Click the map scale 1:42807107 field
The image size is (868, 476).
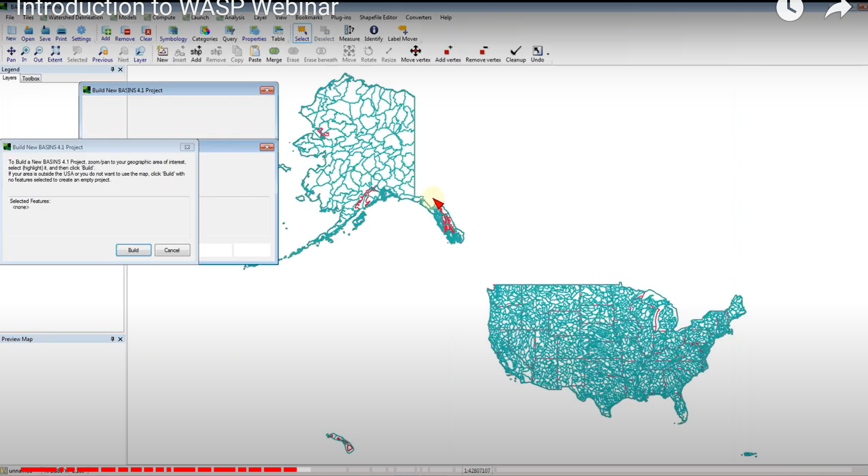click(x=477, y=471)
